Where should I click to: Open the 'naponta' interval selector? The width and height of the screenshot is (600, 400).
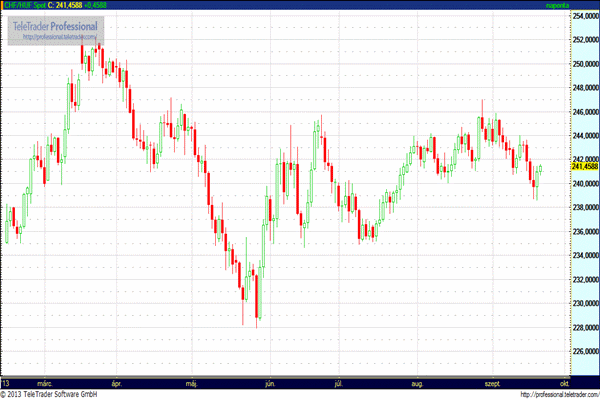pos(556,5)
